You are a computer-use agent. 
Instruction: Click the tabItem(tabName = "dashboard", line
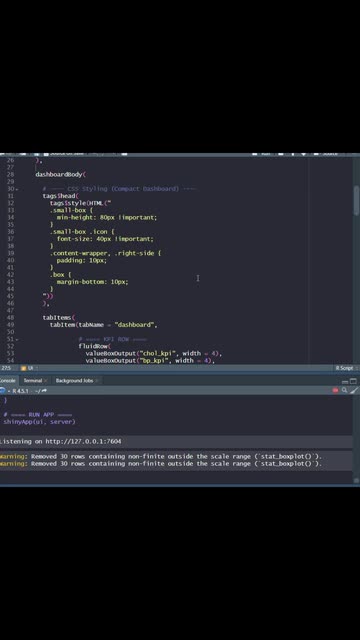click(104, 325)
